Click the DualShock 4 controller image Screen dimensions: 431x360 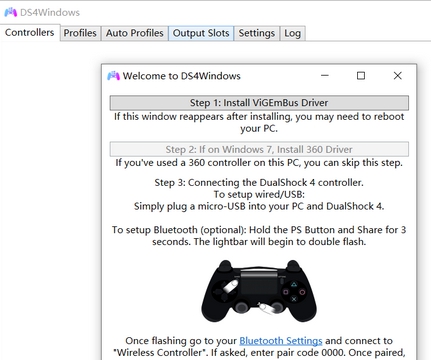(x=259, y=291)
